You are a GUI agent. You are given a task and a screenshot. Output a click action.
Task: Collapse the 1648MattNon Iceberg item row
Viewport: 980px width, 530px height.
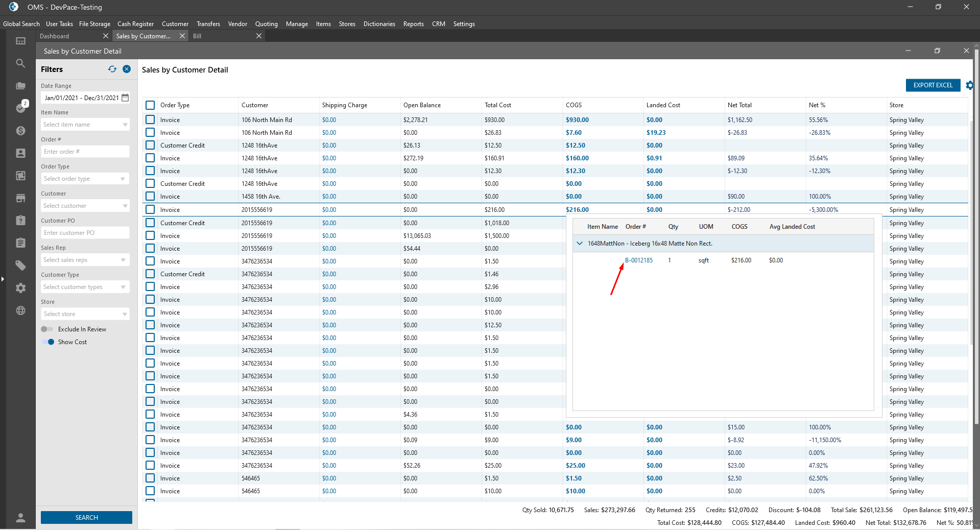tap(580, 244)
